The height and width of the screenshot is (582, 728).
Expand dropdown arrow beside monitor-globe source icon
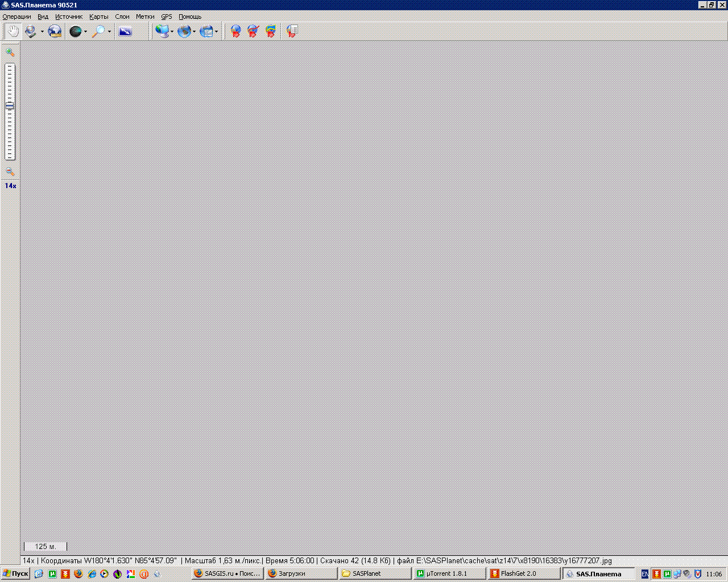(172, 32)
